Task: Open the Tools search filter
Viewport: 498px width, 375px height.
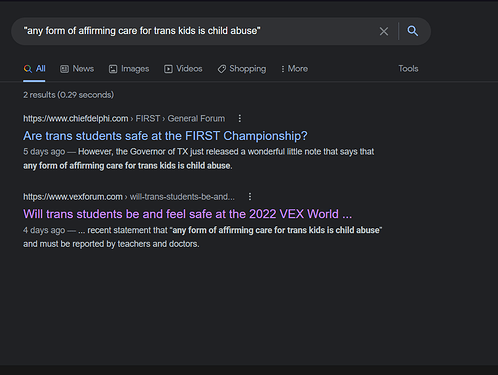Action: [x=408, y=69]
